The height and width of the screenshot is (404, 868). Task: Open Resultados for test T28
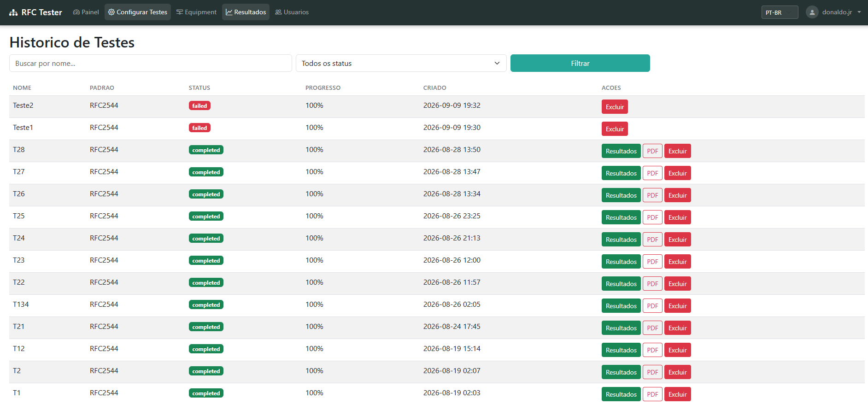(x=621, y=151)
